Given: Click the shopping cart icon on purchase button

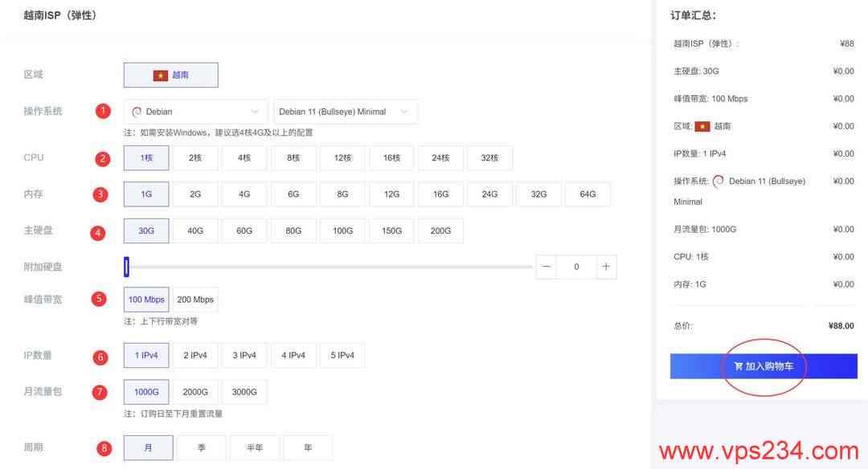Looking at the screenshot, I should pos(739,366).
